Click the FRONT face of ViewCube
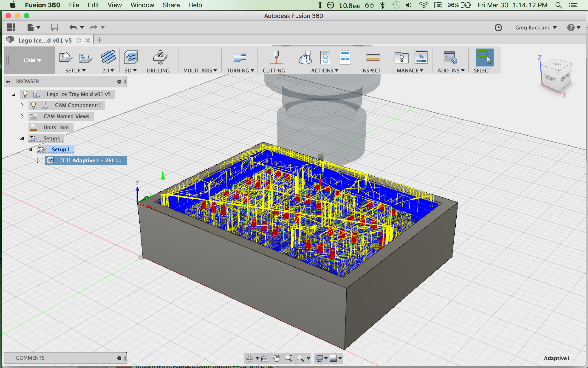The width and height of the screenshot is (588, 368). pyautogui.click(x=550, y=78)
